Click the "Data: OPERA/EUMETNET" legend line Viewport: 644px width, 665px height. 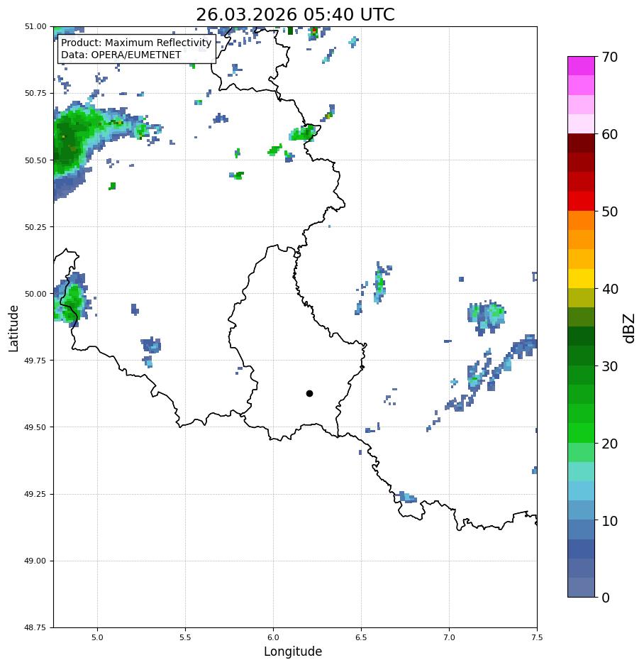121,55
